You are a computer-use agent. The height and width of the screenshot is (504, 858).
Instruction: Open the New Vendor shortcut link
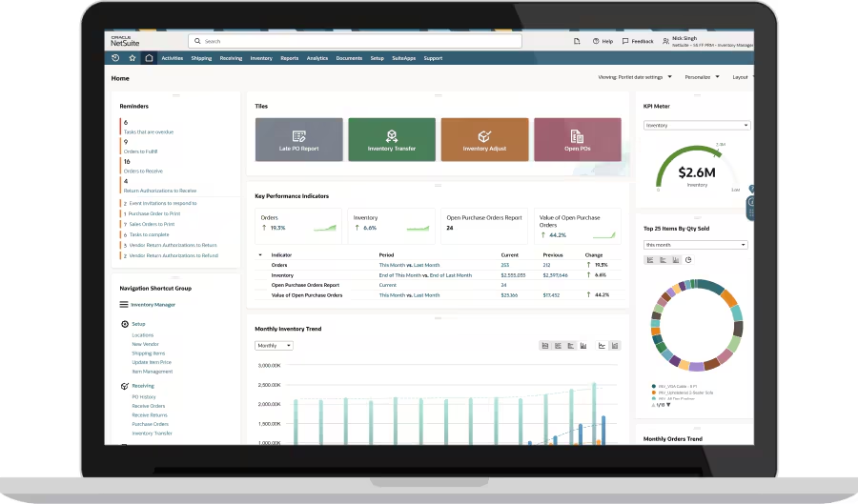[144, 344]
